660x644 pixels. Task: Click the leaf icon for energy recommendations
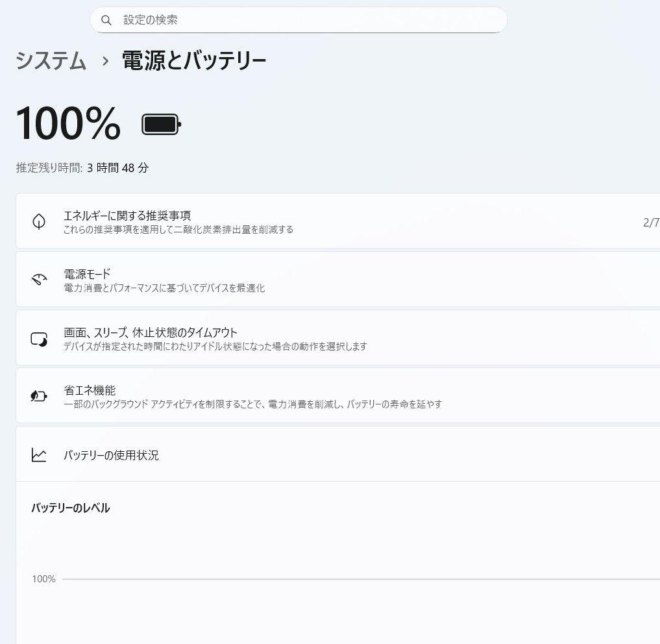[40, 221]
